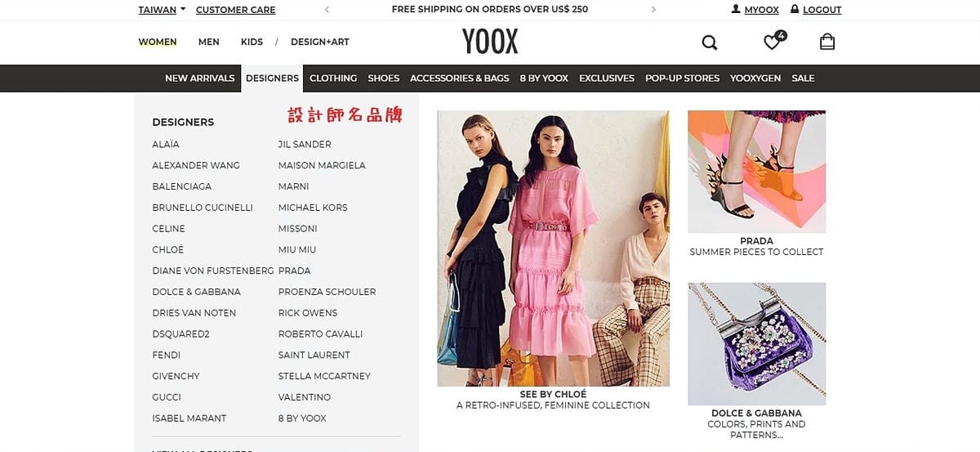Viewport: 980px width, 452px height.
Task: Open the CUSTOMER CARE link
Action: (235, 10)
